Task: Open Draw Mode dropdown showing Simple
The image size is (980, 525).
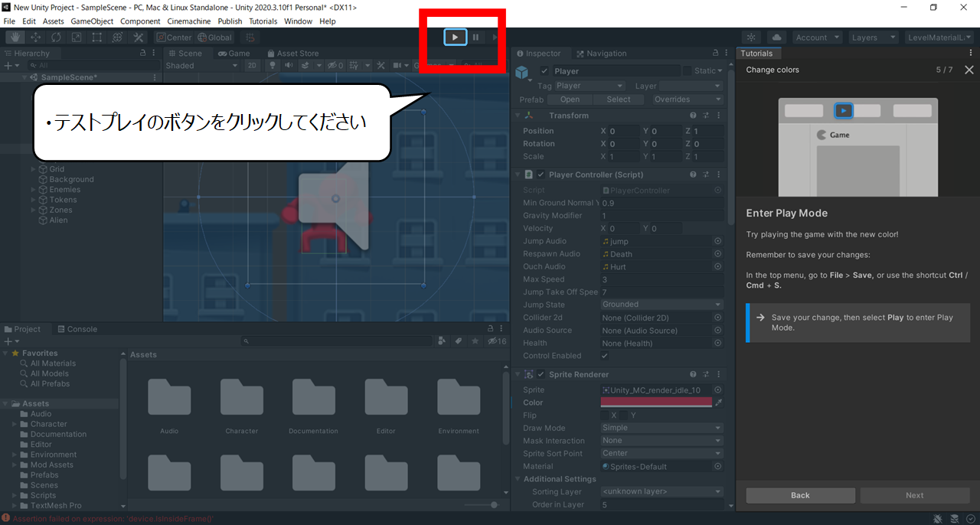Action: pyautogui.click(x=661, y=428)
